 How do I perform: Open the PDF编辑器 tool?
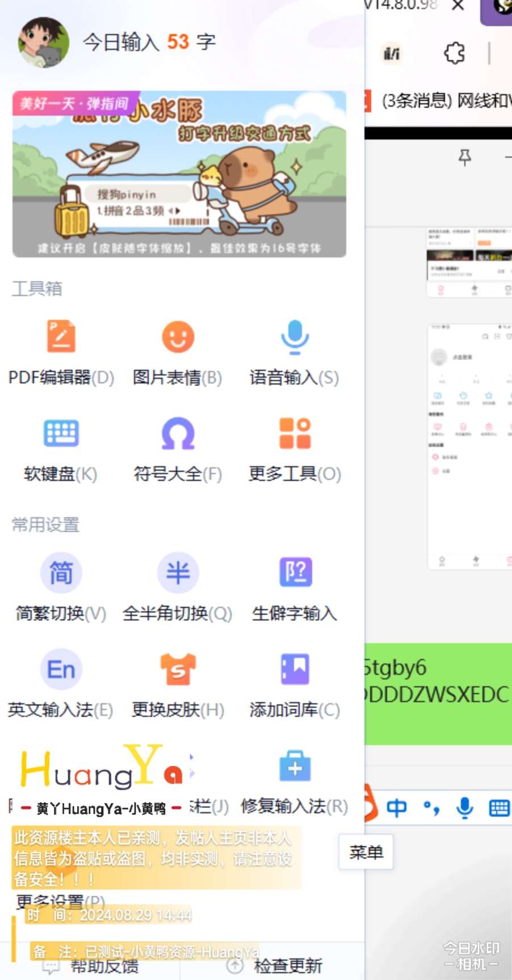tap(61, 353)
